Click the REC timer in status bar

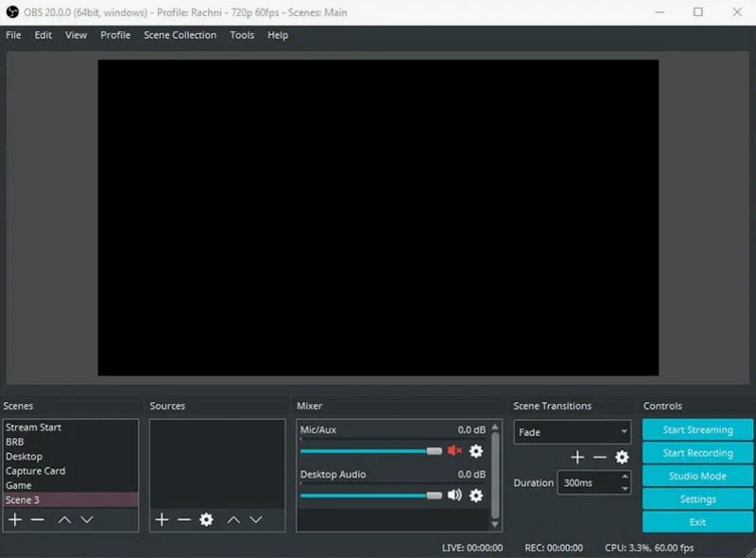coord(554,548)
